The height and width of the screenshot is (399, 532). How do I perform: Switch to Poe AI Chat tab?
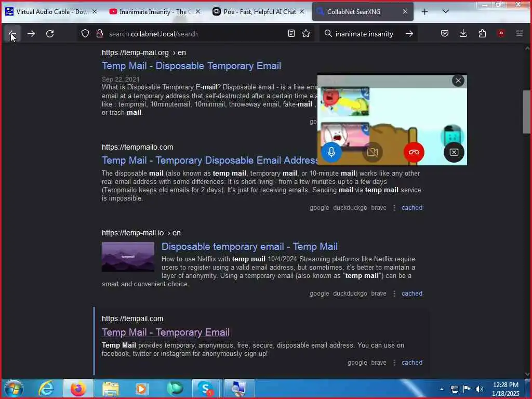(x=259, y=12)
